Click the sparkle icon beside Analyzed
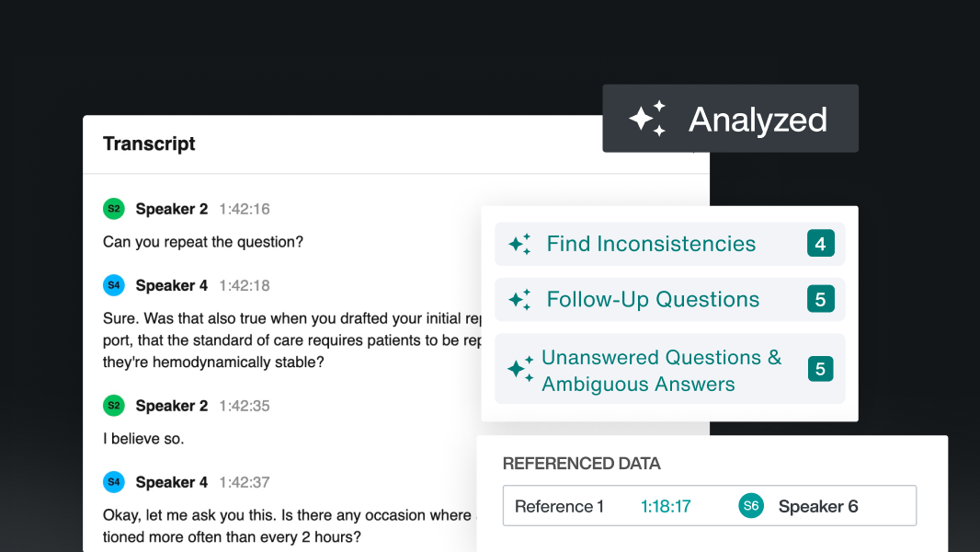980x552 pixels. coord(647,120)
